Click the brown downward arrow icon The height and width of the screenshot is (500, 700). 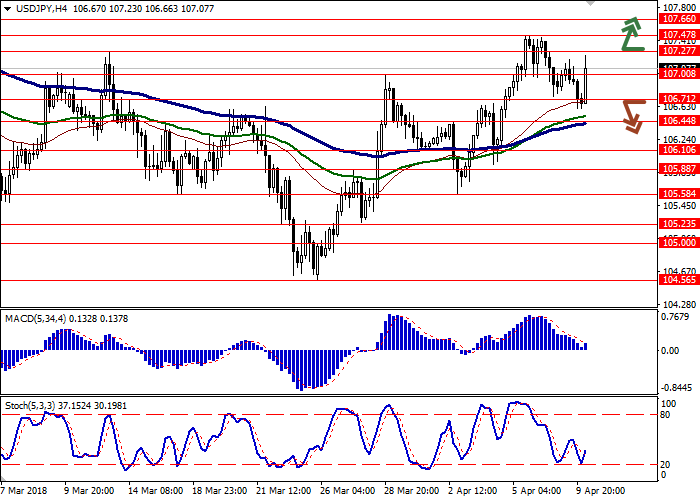click(x=630, y=115)
